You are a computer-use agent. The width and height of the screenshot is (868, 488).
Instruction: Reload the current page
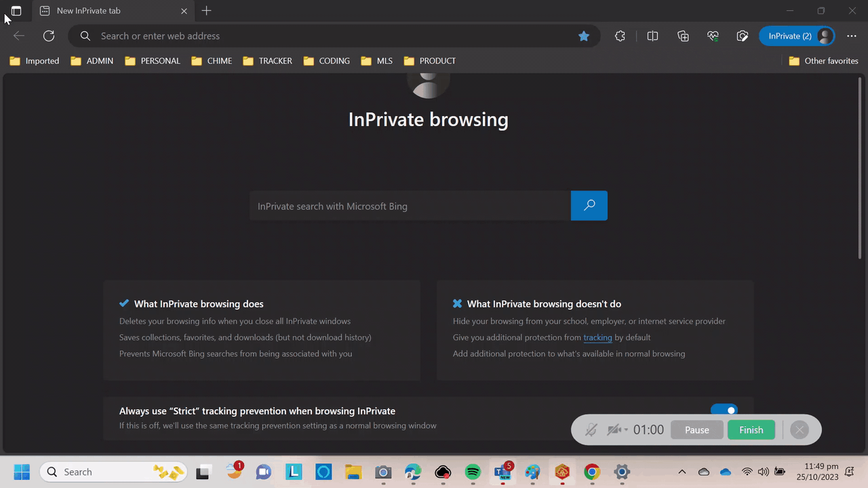pyautogui.click(x=48, y=36)
